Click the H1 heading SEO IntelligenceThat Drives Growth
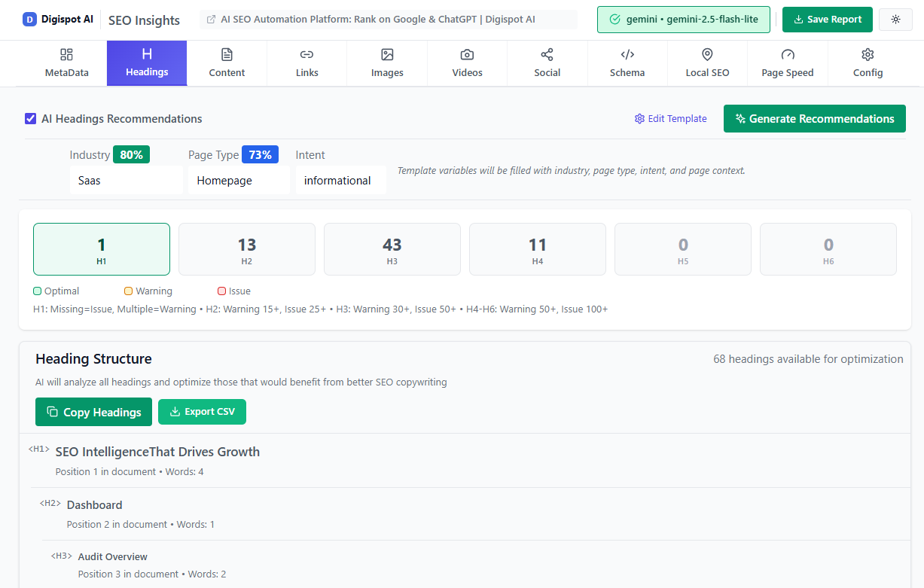The height and width of the screenshot is (588, 924). point(157,452)
